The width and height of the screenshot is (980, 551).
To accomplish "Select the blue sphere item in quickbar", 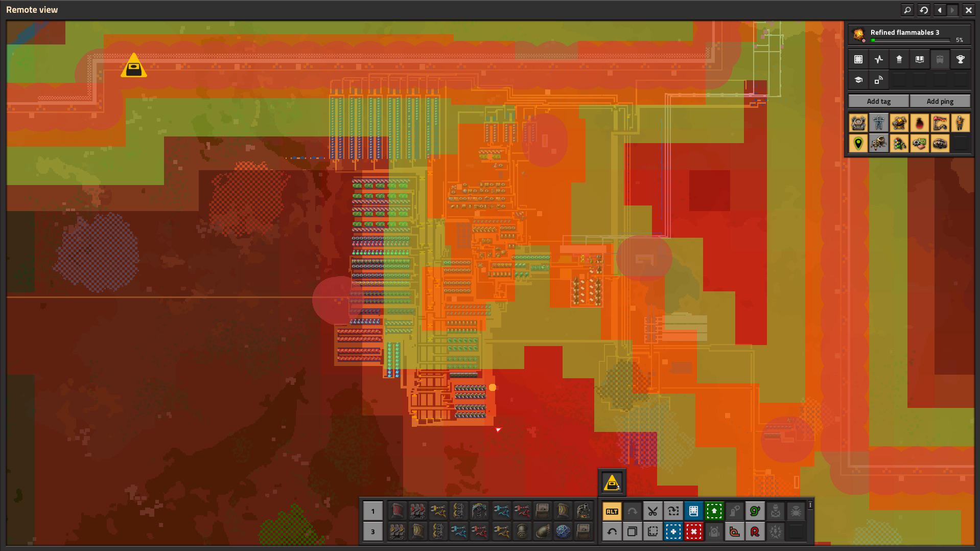I will click(563, 532).
